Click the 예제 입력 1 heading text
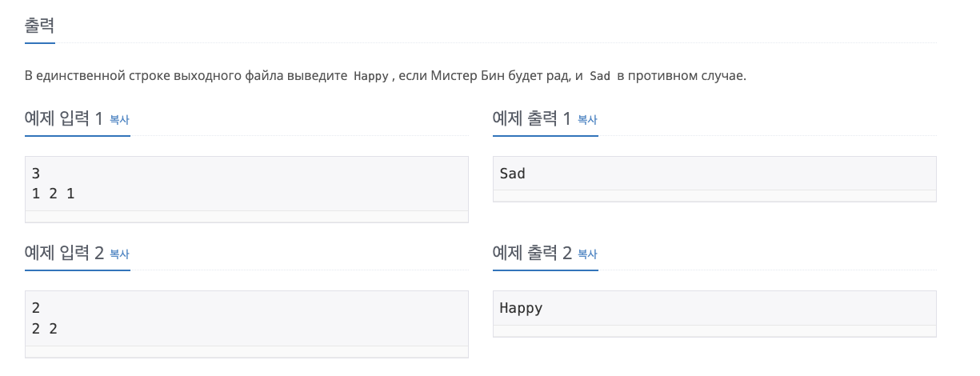The width and height of the screenshot is (980, 376). pyautogui.click(x=64, y=119)
